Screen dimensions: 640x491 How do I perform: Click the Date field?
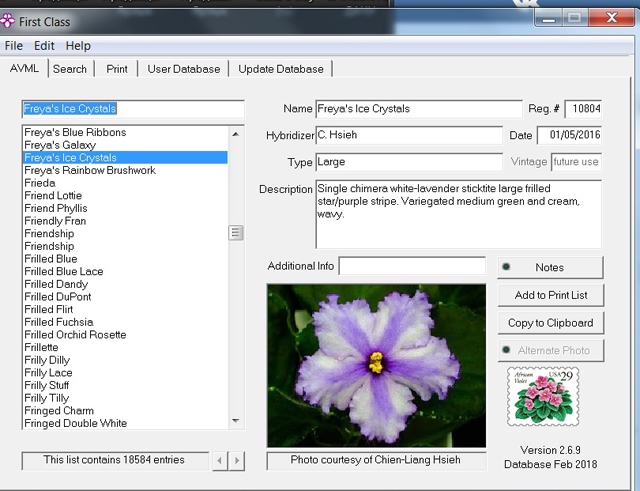(569, 135)
